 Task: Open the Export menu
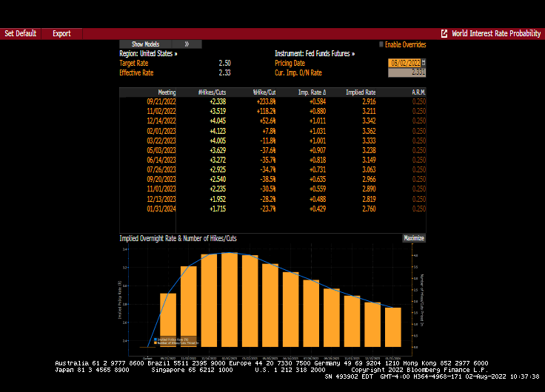61,34
